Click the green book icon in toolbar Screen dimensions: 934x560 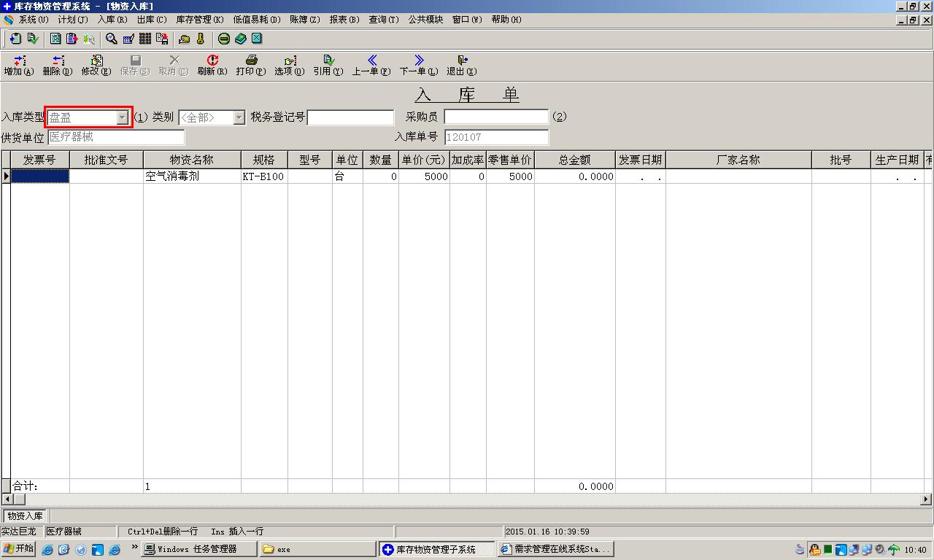240,39
